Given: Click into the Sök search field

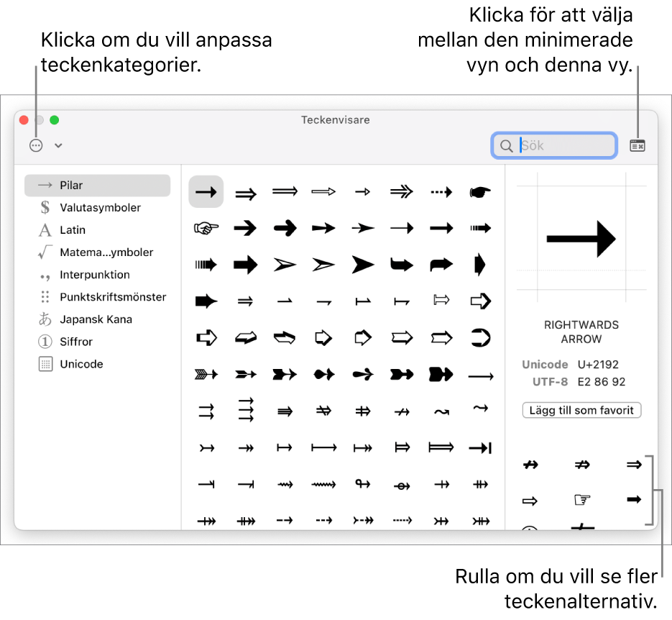Looking at the screenshot, I should [554, 146].
